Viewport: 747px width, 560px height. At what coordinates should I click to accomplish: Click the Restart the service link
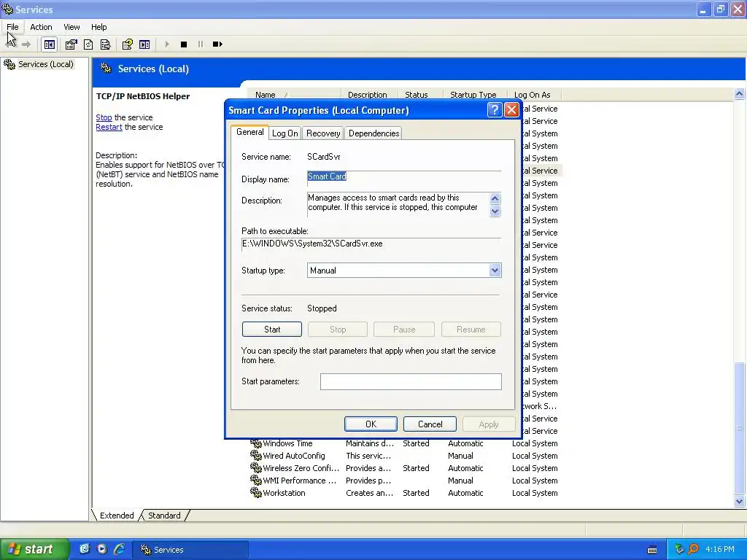pos(109,127)
